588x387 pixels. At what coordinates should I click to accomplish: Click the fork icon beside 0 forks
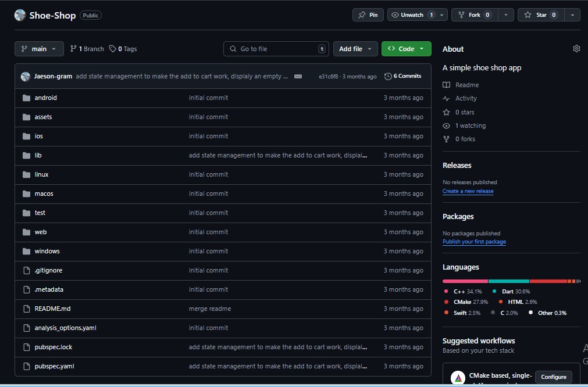pyautogui.click(x=446, y=139)
